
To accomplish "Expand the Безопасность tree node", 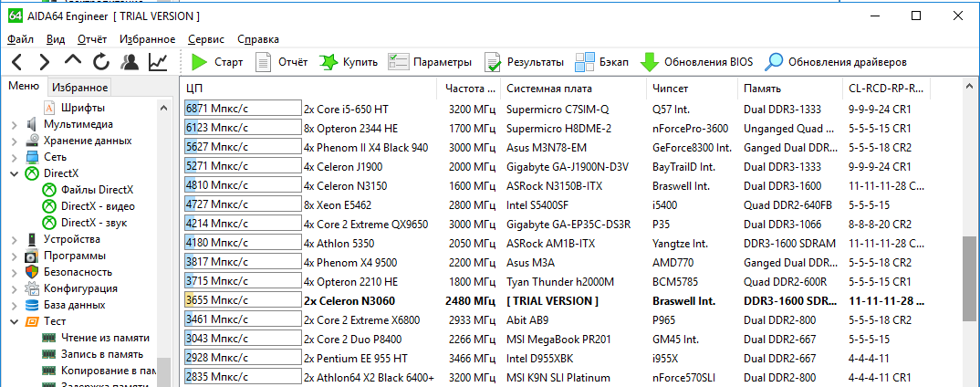I will (x=14, y=272).
